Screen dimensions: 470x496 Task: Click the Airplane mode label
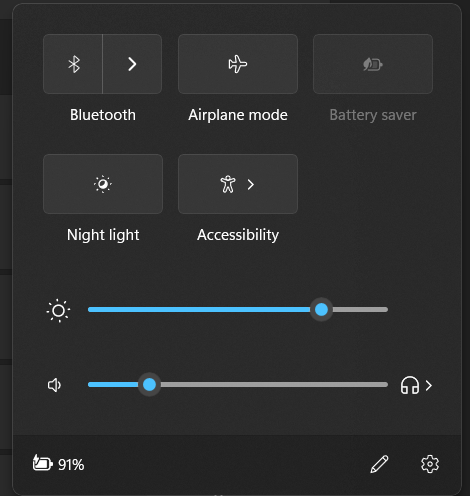(238, 115)
